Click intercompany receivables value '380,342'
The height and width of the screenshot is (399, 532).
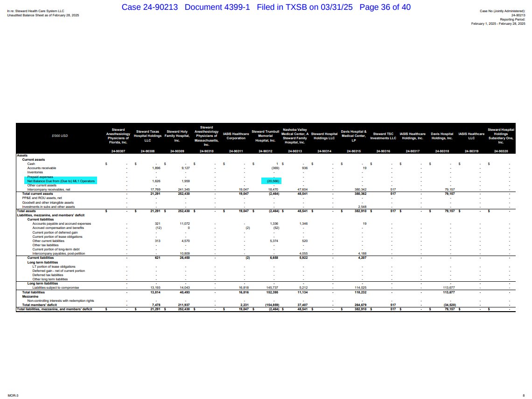[x=360, y=190]
